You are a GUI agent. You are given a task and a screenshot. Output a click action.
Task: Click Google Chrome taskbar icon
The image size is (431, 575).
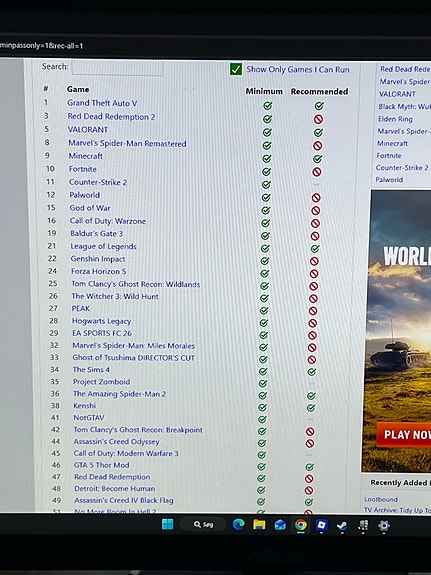(x=301, y=525)
